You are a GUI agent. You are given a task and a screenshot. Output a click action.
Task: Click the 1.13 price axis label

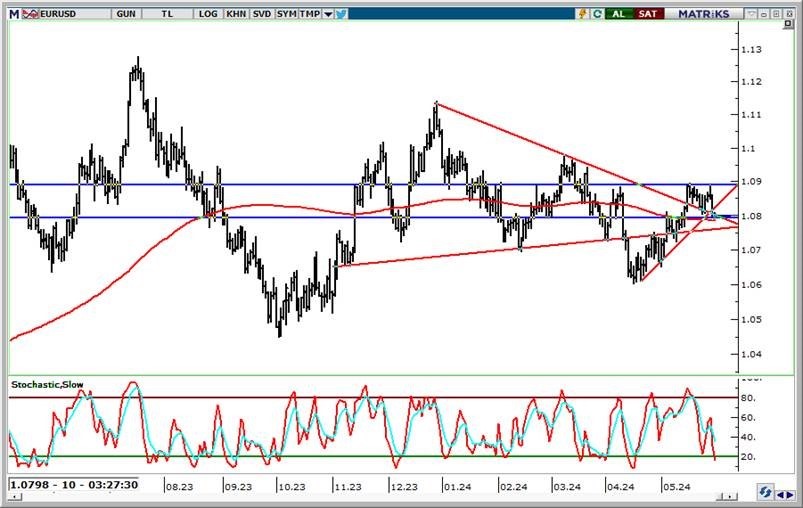[751, 50]
